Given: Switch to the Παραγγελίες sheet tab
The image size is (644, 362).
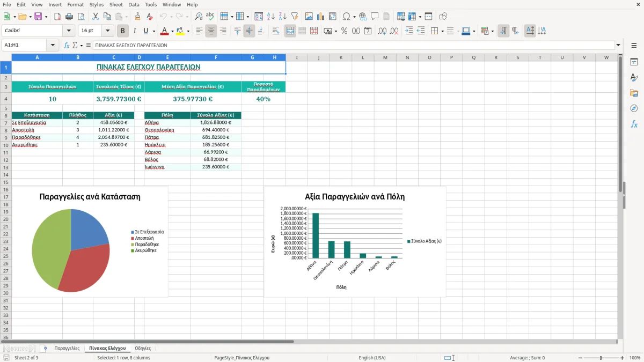Looking at the screenshot, I should (x=67, y=349).
